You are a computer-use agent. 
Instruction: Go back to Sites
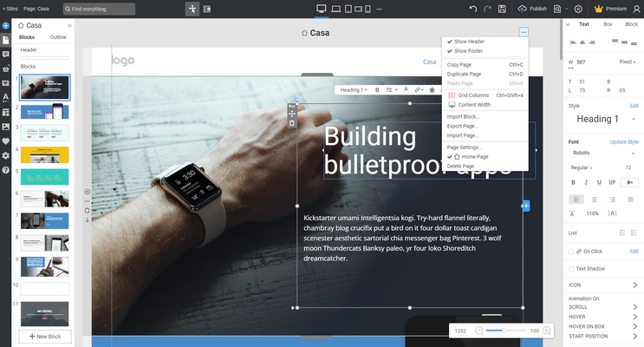(x=10, y=9)
